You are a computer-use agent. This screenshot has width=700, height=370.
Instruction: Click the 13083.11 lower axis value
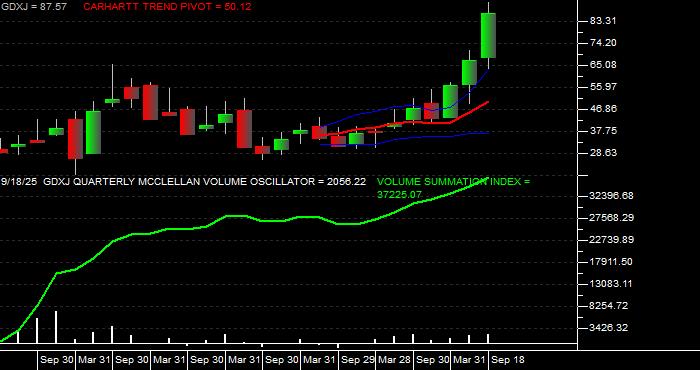coord(611,284)
